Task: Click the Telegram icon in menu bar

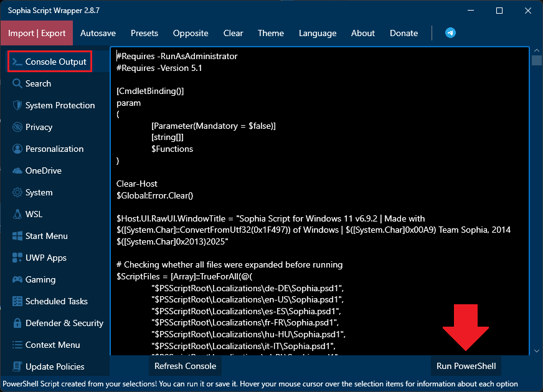Action: click(x=450, y=33)
